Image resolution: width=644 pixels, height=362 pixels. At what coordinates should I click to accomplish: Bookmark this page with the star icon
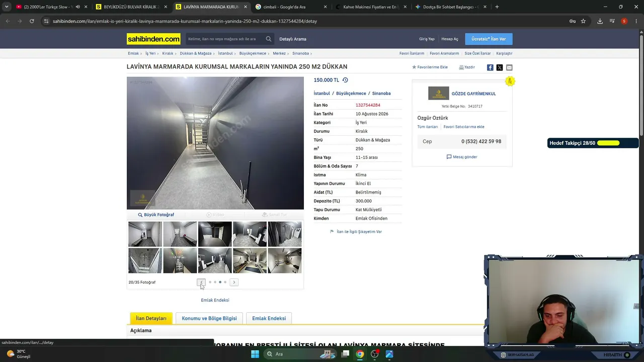point(583,21)
